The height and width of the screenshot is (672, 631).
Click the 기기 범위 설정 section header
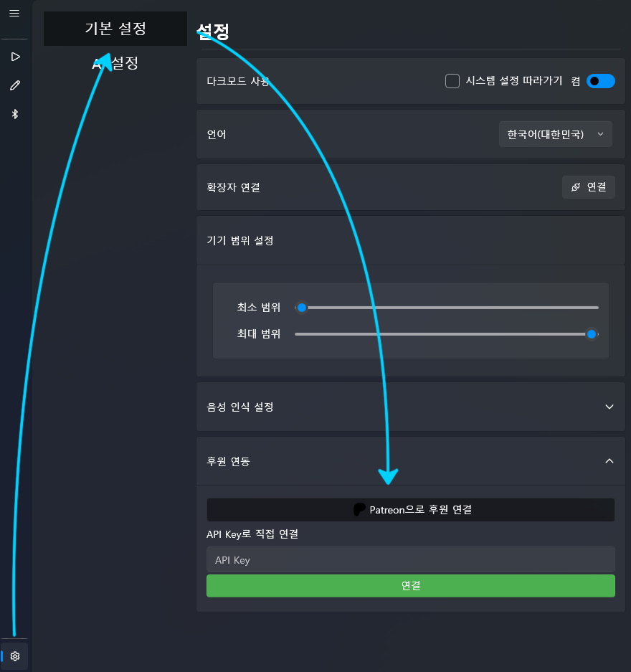pos(240,240)
